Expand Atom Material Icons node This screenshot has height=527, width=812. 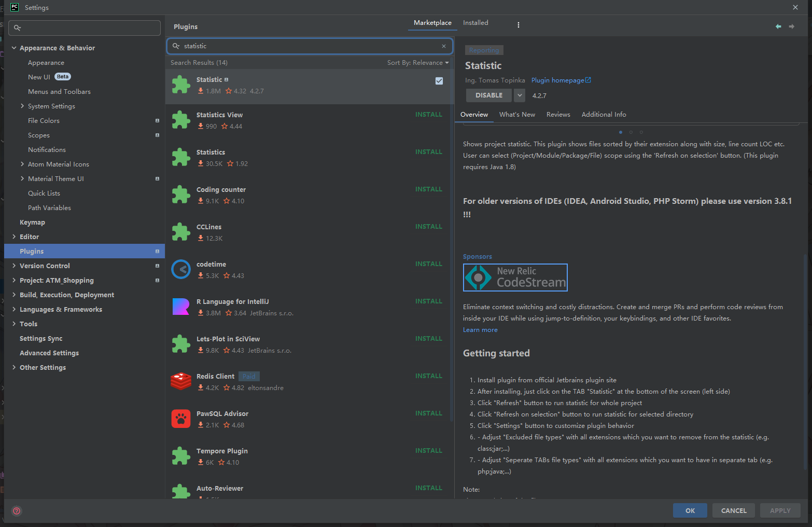coord(22,164)
